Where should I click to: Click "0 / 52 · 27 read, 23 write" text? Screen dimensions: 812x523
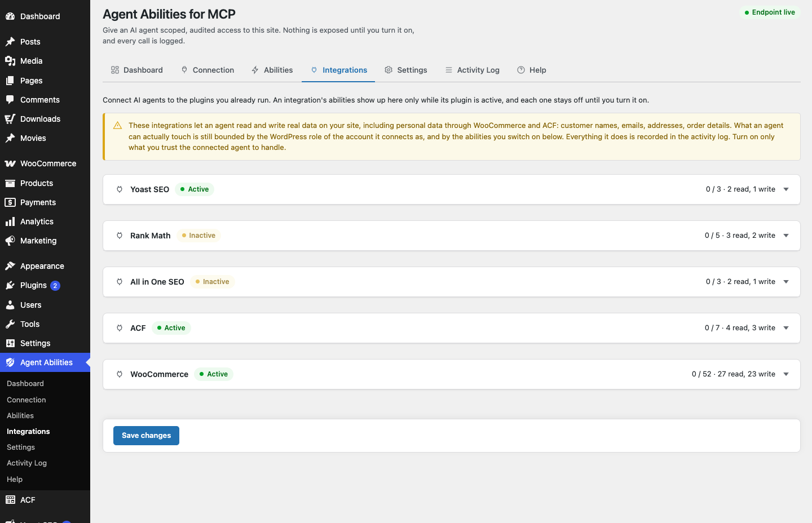[x=734, y=374]
